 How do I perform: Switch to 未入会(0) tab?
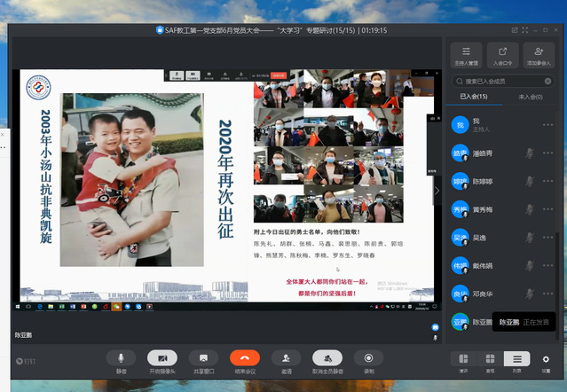531,97
